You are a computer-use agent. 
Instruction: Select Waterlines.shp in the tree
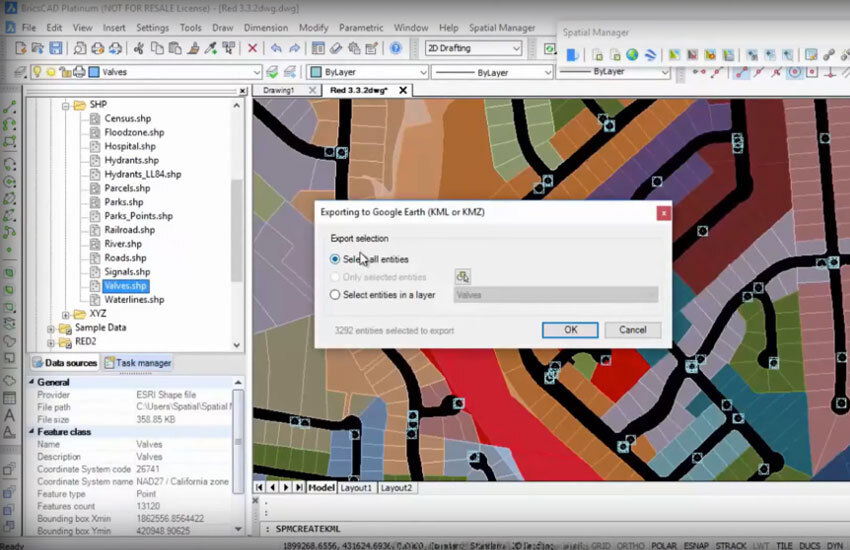tap(134, 300)
